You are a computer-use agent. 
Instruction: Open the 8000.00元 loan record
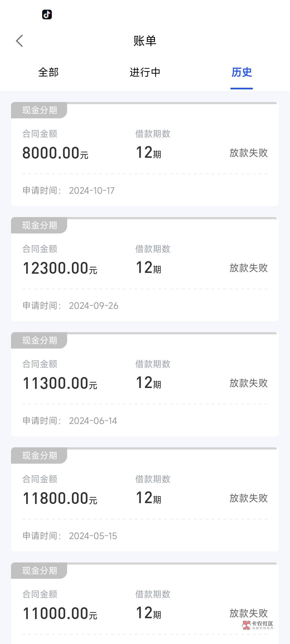pos(145,154)
